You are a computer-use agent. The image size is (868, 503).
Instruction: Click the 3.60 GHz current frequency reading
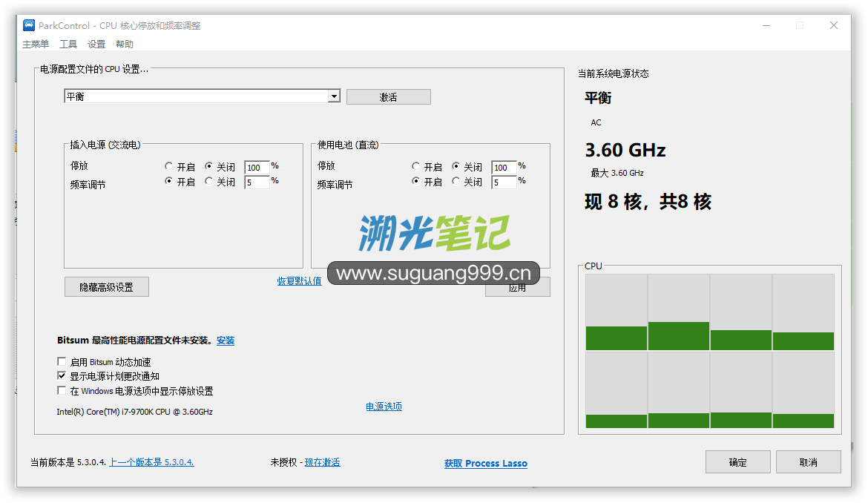tap(625, 150)
